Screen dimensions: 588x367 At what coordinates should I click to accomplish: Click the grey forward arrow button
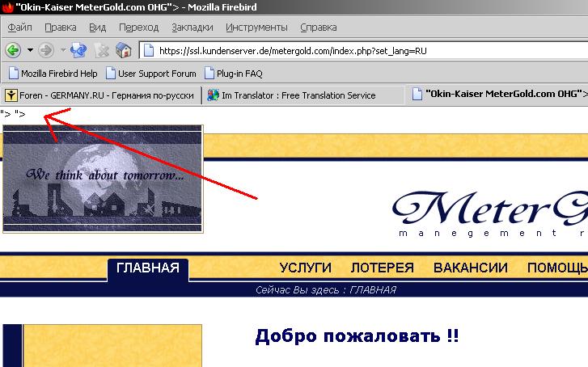[46, 50]
